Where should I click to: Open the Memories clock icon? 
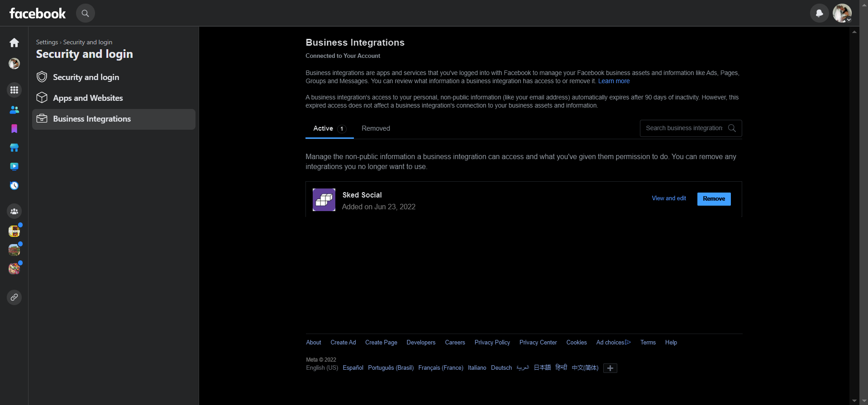[x=14, y=185]
